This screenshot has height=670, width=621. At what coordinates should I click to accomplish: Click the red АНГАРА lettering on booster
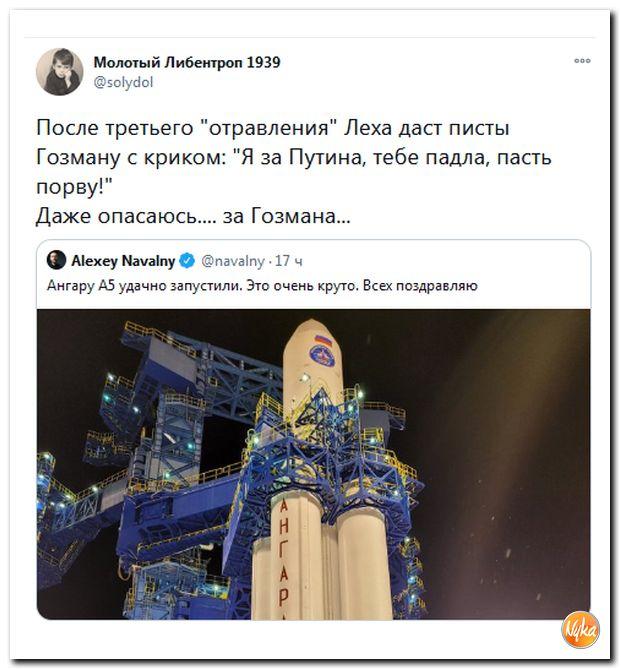click(x=283, y=558)
